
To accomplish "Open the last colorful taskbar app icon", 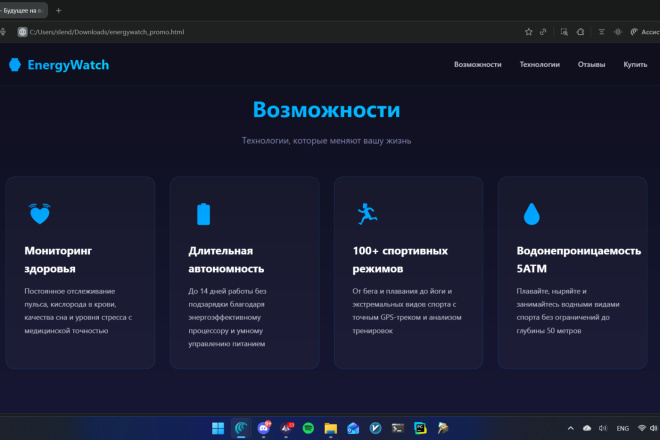I will (x=442, y=428).
